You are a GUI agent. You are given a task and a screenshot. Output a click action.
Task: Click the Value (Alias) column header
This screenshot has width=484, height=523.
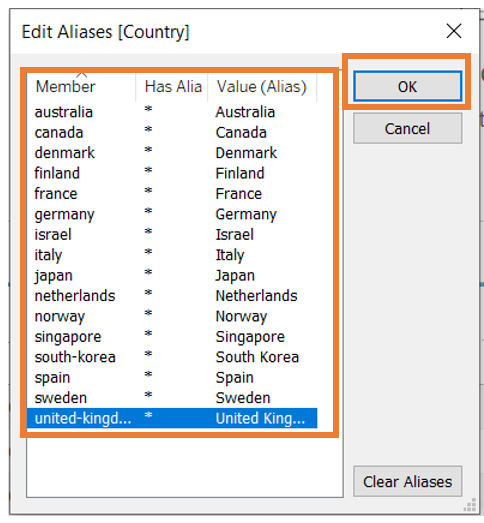[262, 87]
